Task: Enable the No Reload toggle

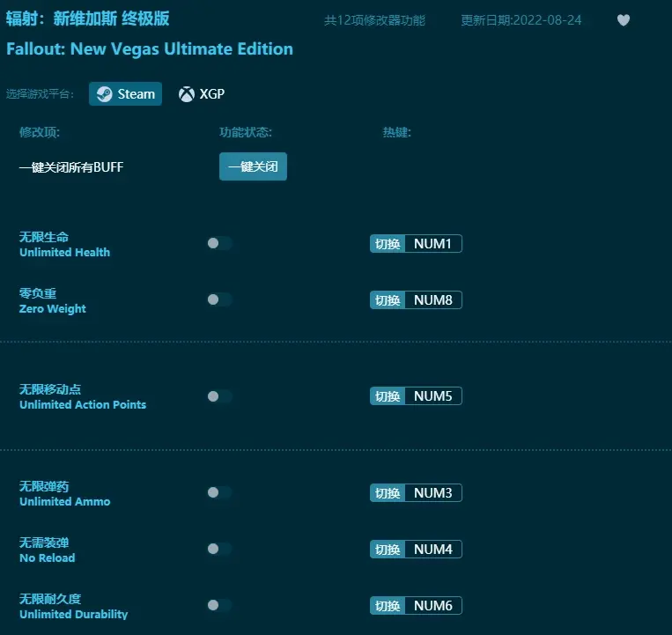Action: click(x=219, y=549)
